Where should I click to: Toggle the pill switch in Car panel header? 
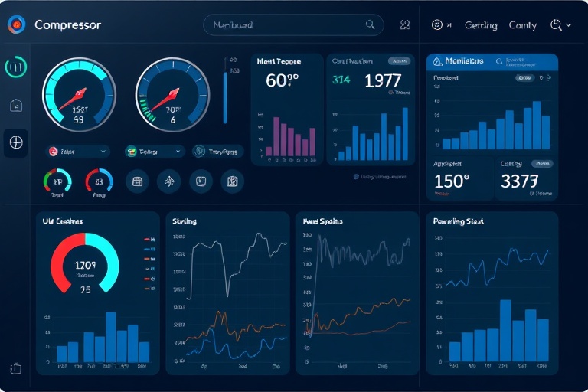[399, 61]
